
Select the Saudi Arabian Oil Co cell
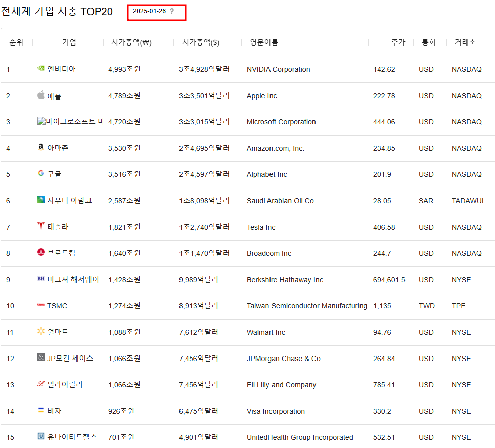(280, 201)
